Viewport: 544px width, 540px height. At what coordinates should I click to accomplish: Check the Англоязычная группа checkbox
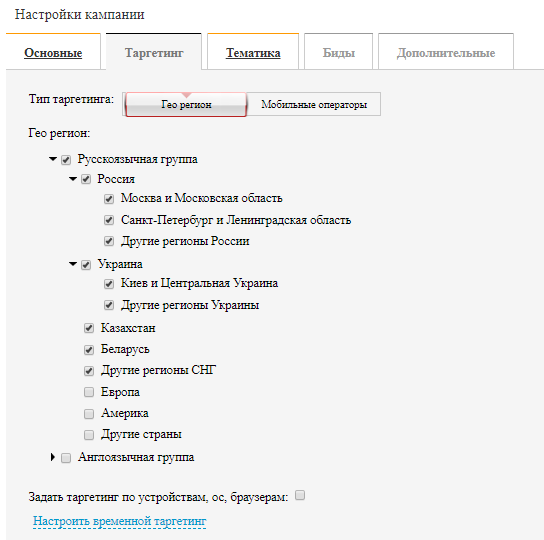coord(66,458)
